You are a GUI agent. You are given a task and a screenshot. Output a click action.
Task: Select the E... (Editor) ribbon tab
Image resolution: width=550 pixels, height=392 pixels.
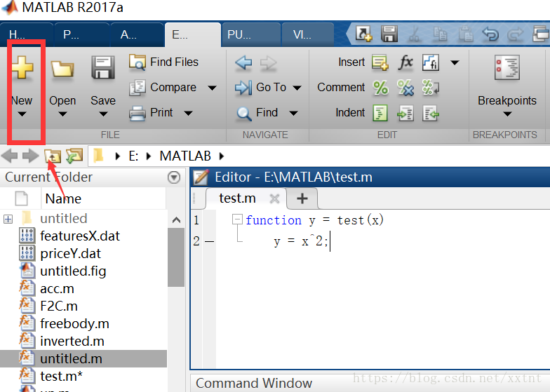tap(192, 35)
